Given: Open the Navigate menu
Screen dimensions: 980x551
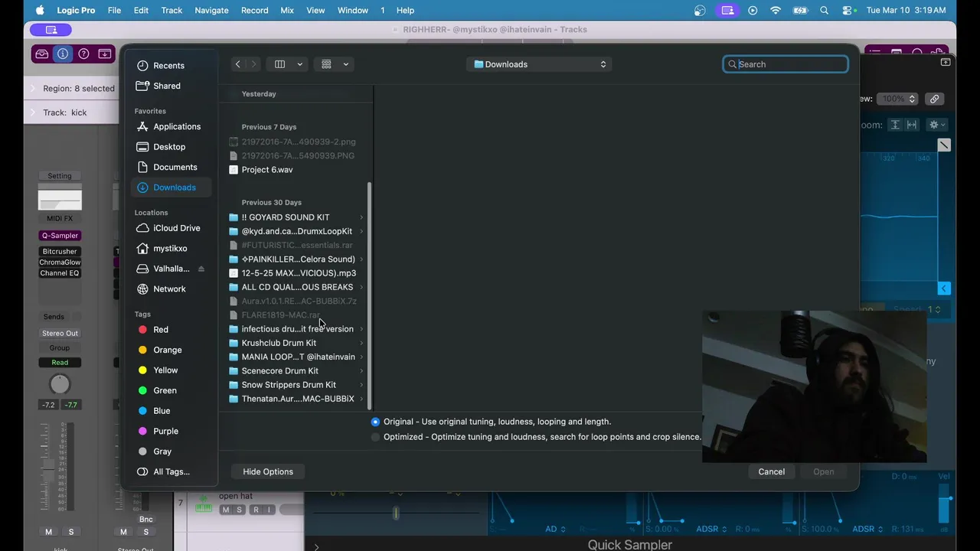Looking at the screenshot, I should 211,10.
